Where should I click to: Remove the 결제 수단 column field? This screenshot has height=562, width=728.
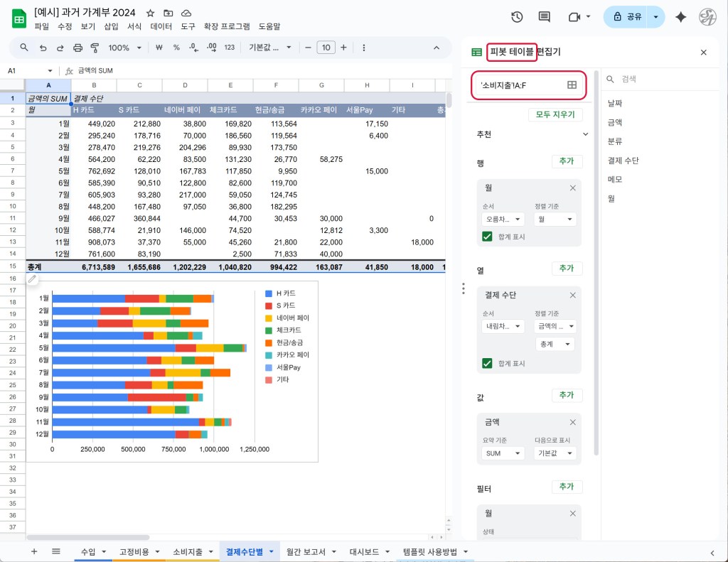[x=572, y=295]
